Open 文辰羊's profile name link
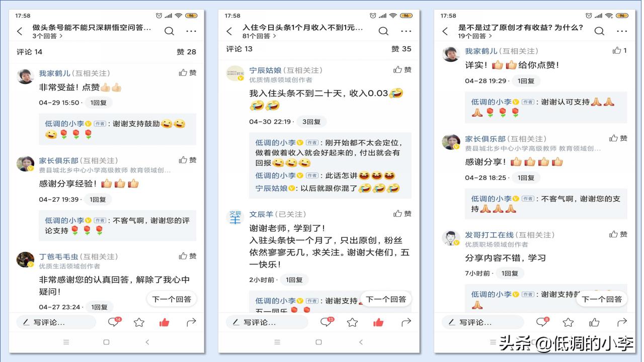The image size is (644, 362). point(264,214)
